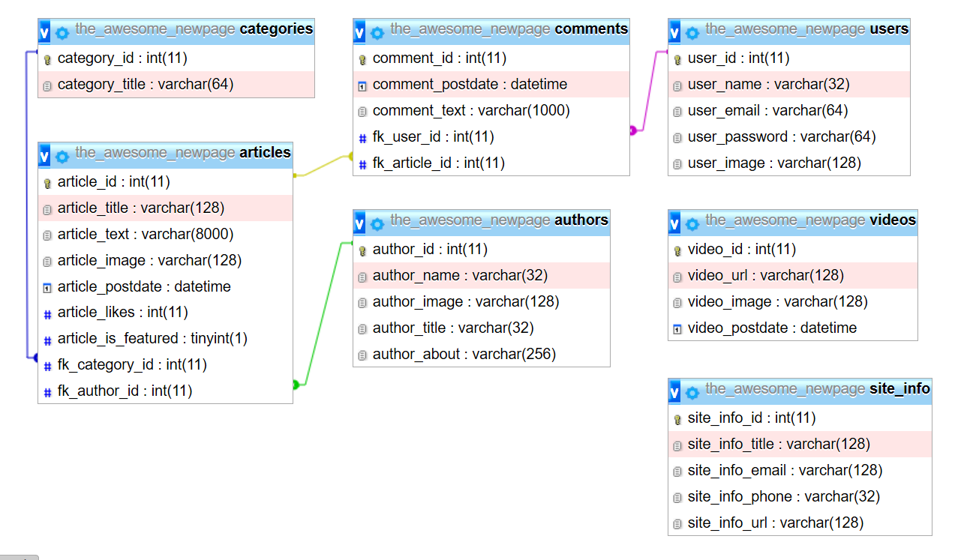The image size is (964, 560).
Task: Select the authors table title bar
Action: tap(482, 223)
